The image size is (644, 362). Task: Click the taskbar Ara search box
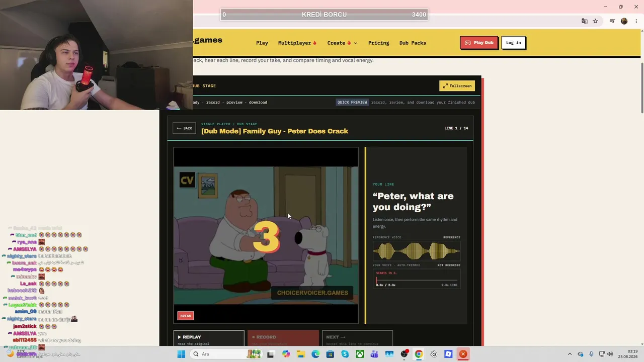[226, 354]
